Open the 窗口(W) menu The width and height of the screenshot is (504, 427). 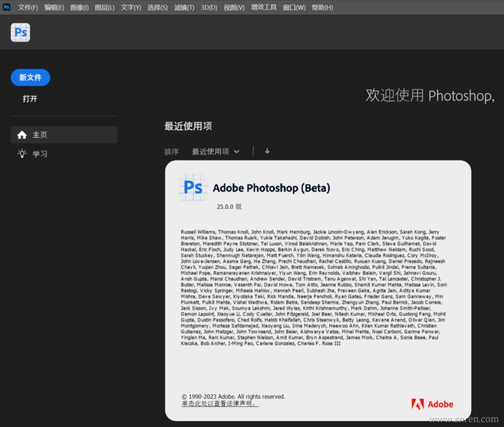pyautogui.click(x=294, y=8)
